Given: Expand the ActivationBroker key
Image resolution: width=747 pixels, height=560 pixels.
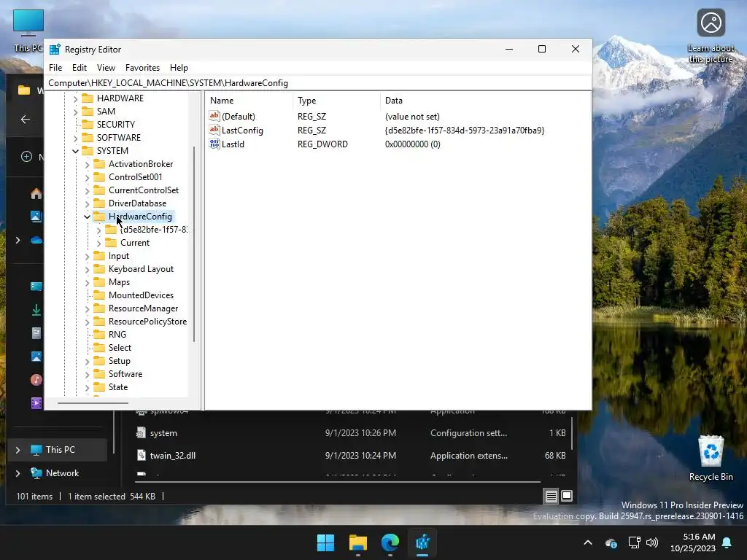Looking at the screenshot, I should pyautogui.click(x=87, y=164).
